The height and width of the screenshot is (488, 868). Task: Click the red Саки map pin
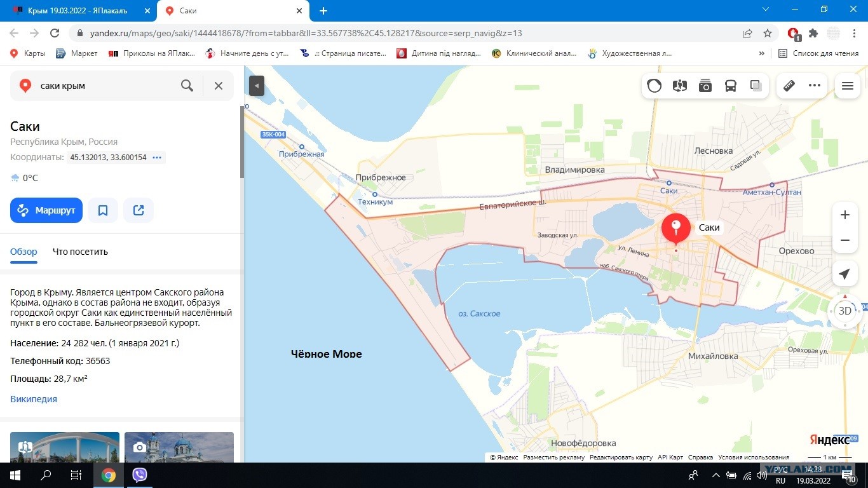tap(676, 229)
